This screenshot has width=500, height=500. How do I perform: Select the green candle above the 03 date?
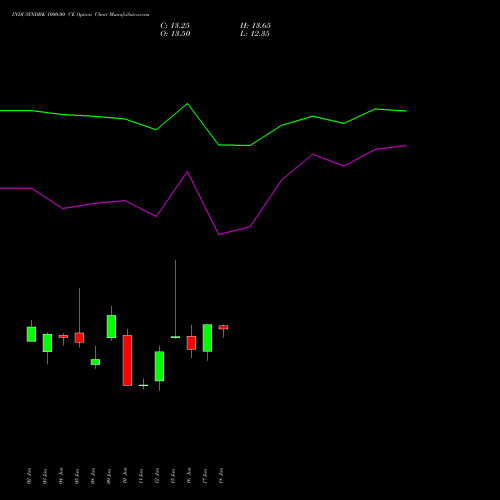tap(47, 343)
